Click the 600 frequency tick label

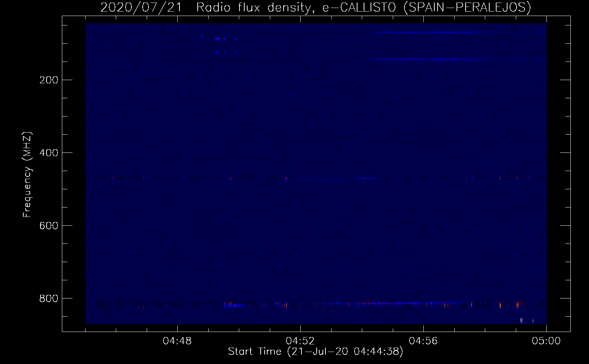tap(48, 226)
